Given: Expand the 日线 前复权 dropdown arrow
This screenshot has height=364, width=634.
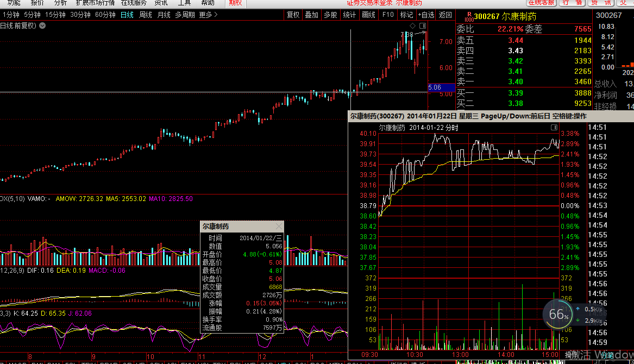Looking at the screenshot, I should [42, 25].
